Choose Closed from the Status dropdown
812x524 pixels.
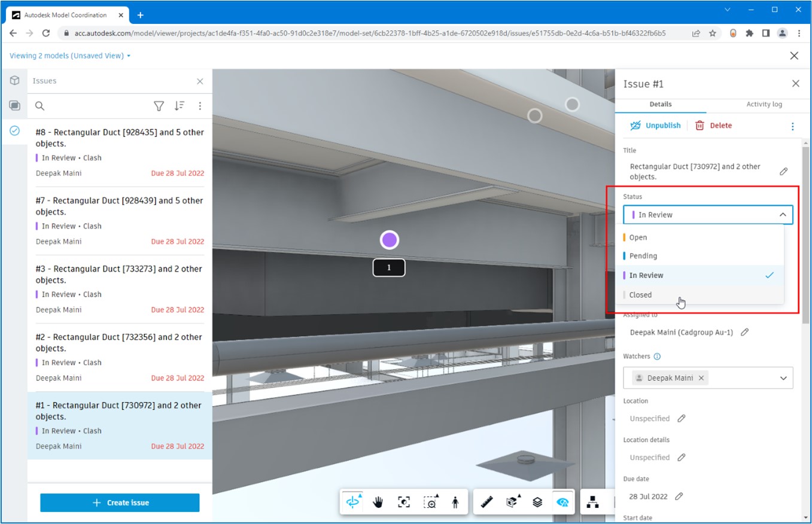[640, 295]
